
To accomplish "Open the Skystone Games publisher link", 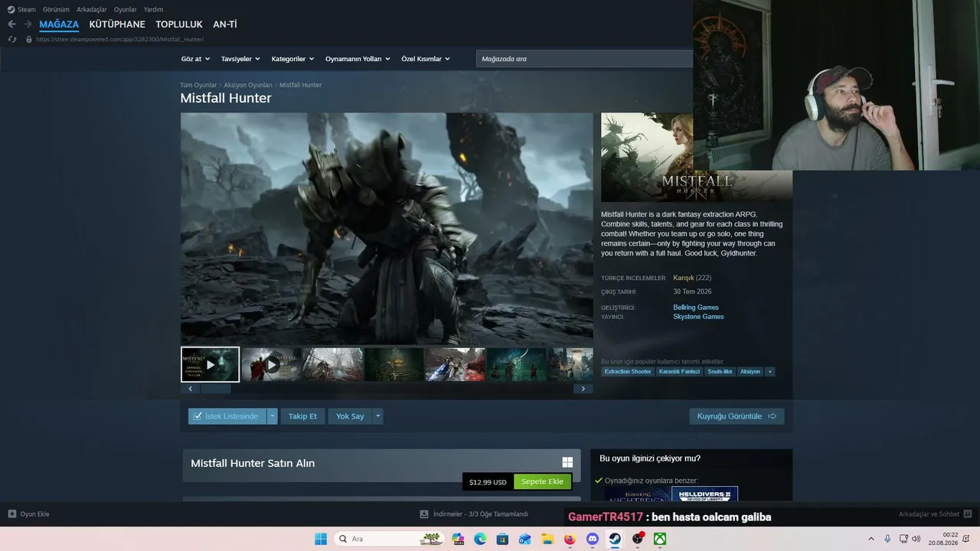I will [x=698, y=317].
